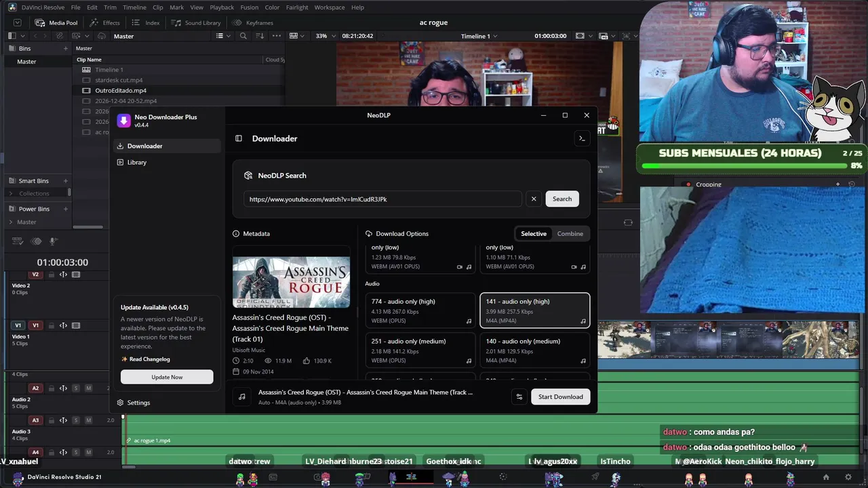Solo the Audio 2 track
Screen dimensions: 868x488
click(76, 388)
